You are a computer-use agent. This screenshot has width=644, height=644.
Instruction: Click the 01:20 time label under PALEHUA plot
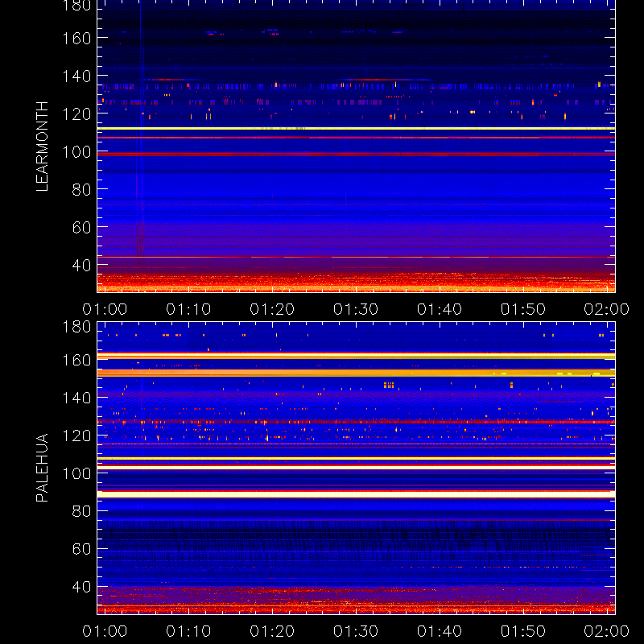point(272,631)
